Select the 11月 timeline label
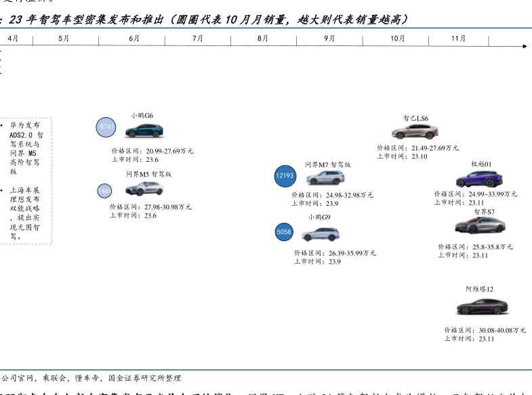Viewport: 532px width, 395px height. tap(458, 39)
